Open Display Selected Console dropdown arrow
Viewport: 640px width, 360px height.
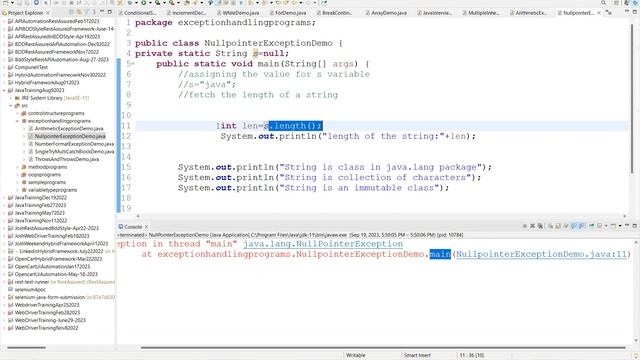pos(606,226)
